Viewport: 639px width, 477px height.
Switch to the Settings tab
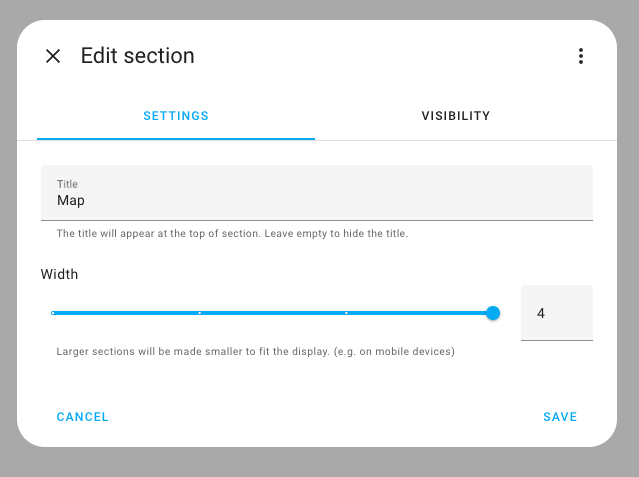[176, 116]
